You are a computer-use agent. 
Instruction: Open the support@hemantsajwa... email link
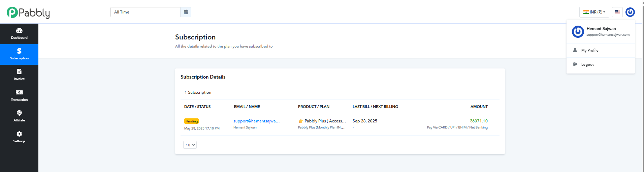coord(256,121)
